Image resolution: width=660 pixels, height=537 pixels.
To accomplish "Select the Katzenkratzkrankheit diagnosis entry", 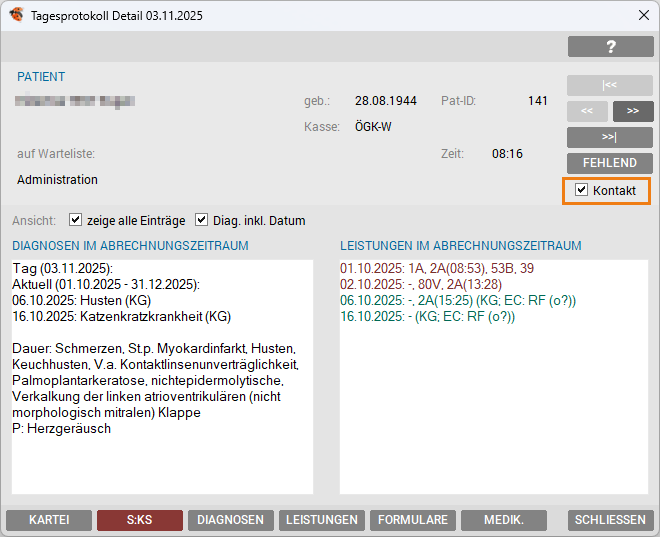I will 121,316.
